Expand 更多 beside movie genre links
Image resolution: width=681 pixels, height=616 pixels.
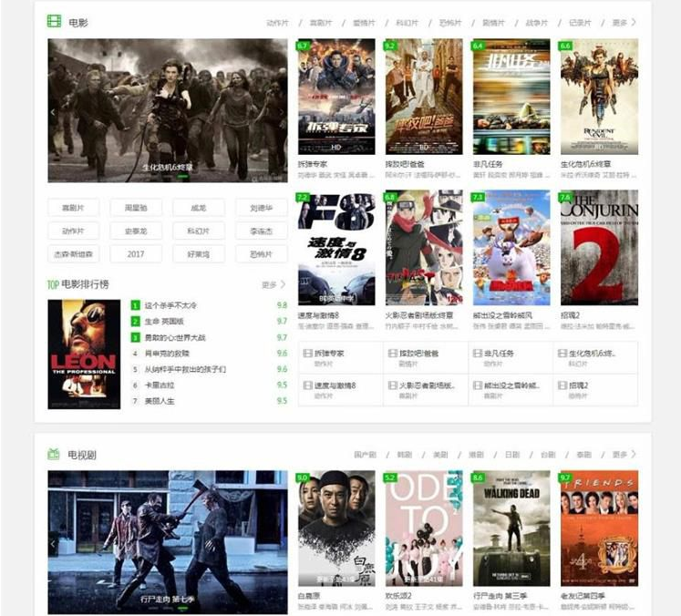624,22
